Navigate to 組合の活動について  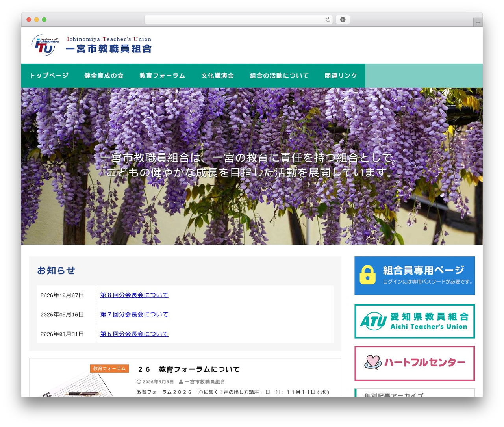(x=279, y=76)
